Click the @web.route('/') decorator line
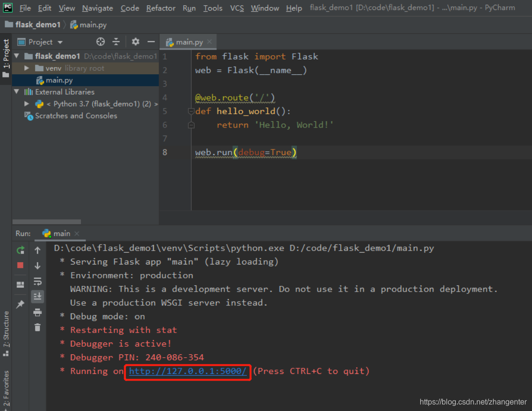 [235, 98]
